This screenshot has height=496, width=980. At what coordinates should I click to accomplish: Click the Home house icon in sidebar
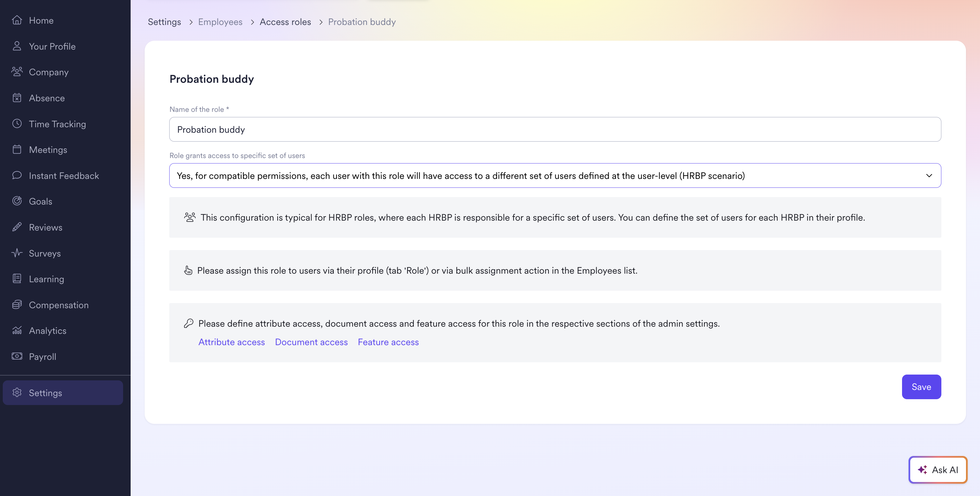[17, 20]
